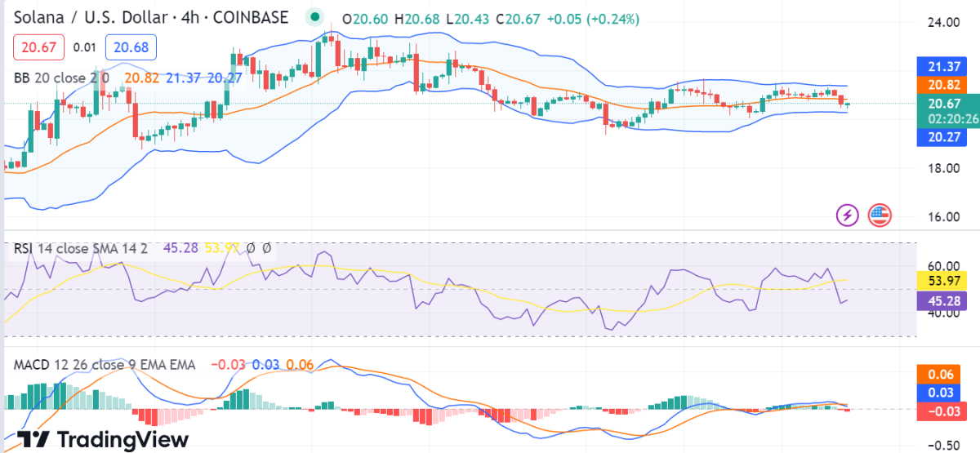This screenshot has height=453, width=980.
Task: Click the C20.67 close value in header
Action: pyautogui.click(x=519, y=19)
